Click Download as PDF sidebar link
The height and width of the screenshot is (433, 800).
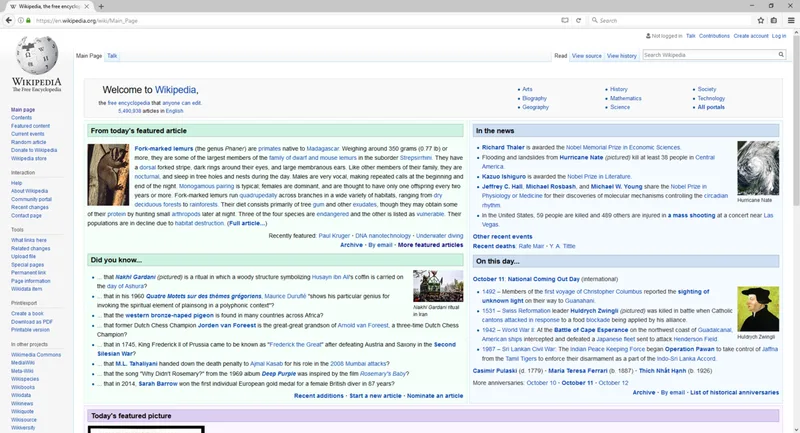pyautogui.click(x=32, y=322)
